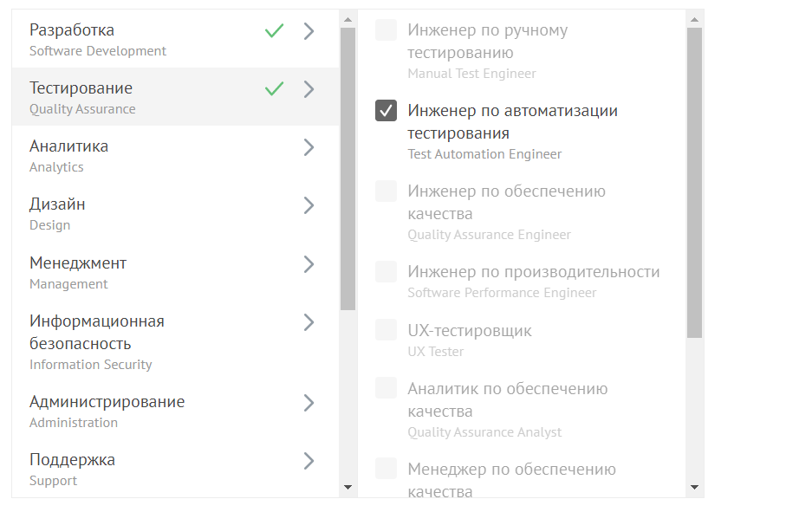Image resolution: width=812 pixels, height=525 pixels.
Task: Expand the Дизайн category chevron
Action: 309,205
